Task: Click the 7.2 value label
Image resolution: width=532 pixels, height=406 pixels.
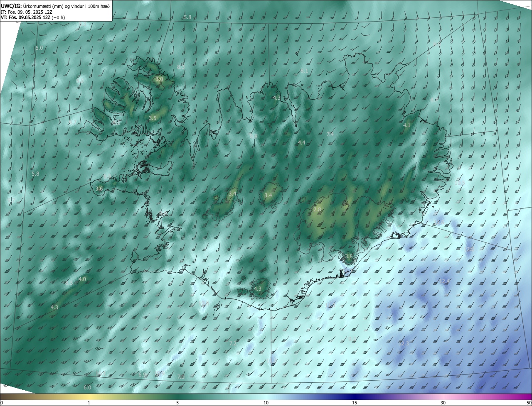Action: (x=233, y=344)
